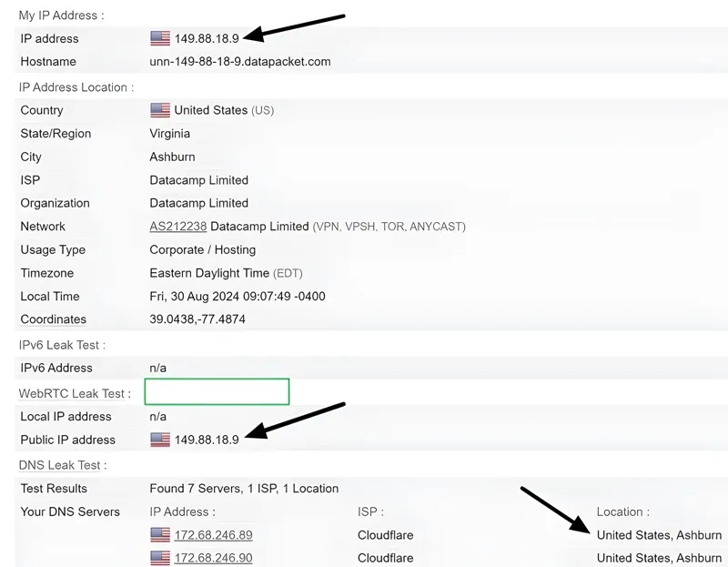The image size is (728, 567).
Task: Click the DNS Leak Test heading link
Action: tap(59, 465)
